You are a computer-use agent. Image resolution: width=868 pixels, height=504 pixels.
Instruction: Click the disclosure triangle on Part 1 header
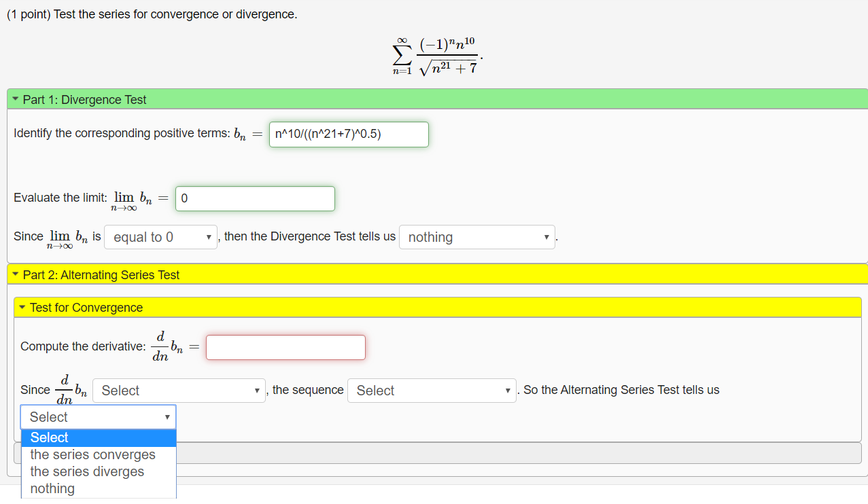(16, 99)
